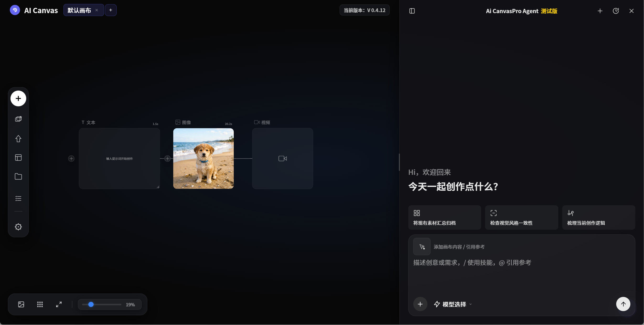Click the upload arrow icon in the sidebar
This screenshot has height=325, width=644.
click(x=18, y=139)
